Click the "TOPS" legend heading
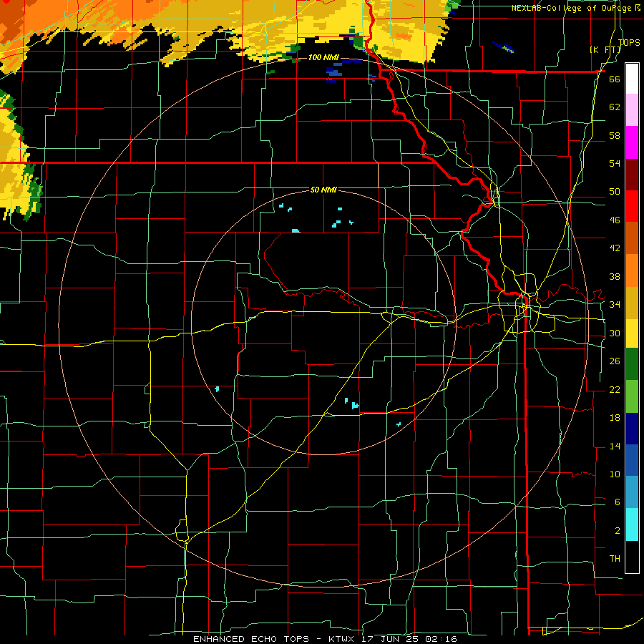Screen dimensions: 644x644 629,42
